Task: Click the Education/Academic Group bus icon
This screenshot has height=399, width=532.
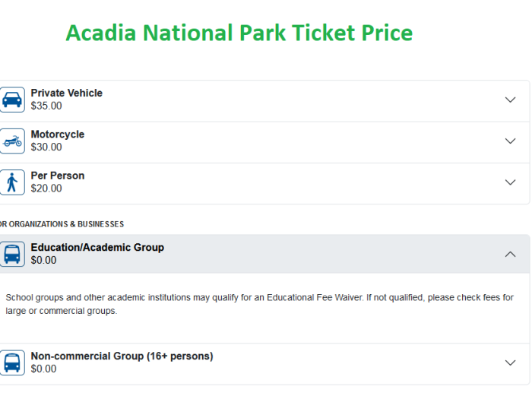Action: click(x=12, y=254)
